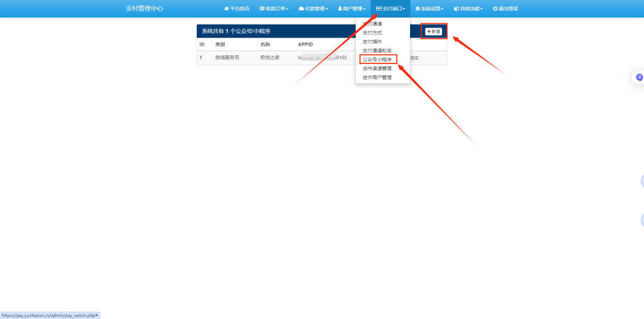Viewport: 644px width, 319px height.
Task: Click the 名称 column header
Action: 265,45
